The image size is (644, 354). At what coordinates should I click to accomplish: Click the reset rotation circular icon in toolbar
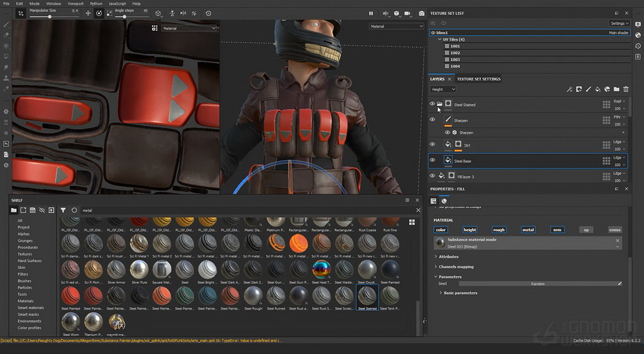click(208, 14)
